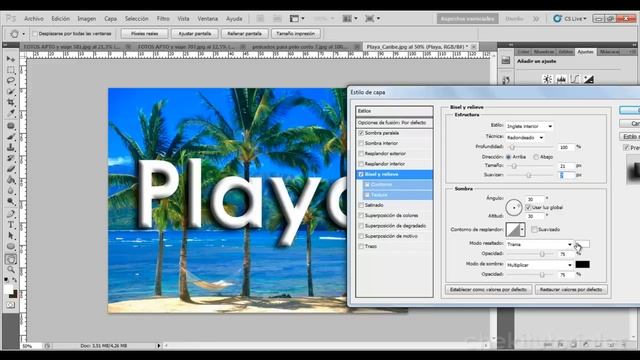
Task: Select the Eyedropper tool
Action: click(x=11, y=113)
